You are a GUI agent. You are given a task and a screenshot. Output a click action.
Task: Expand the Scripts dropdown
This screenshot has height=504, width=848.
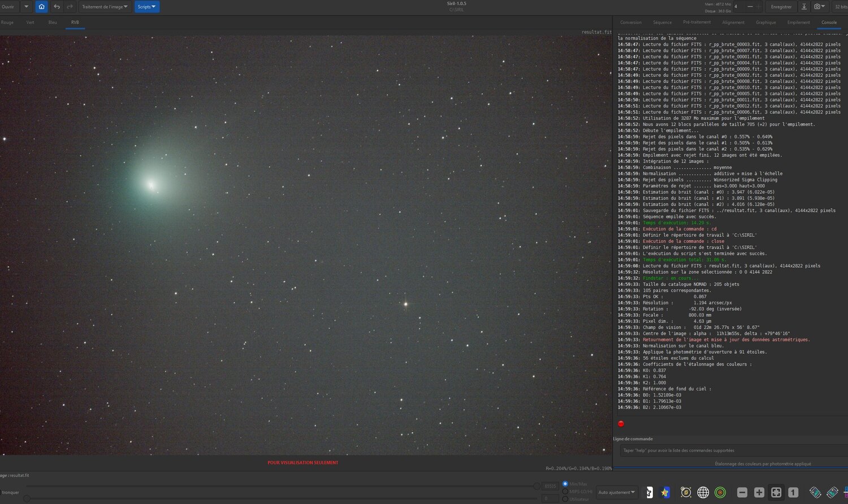click(x=147, y=7)
